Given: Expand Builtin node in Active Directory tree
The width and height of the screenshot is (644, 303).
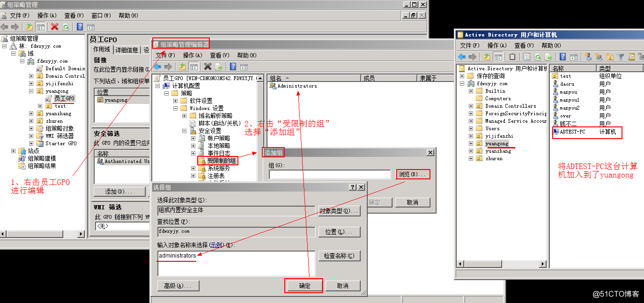Looking at the screenshot, I should pyautogui.click(x=471, y=91).
